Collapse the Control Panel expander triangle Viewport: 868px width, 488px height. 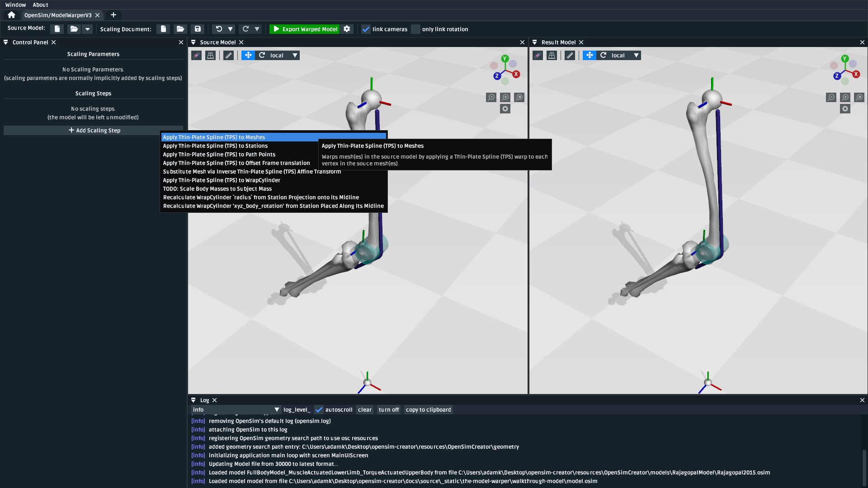[6, 42]
